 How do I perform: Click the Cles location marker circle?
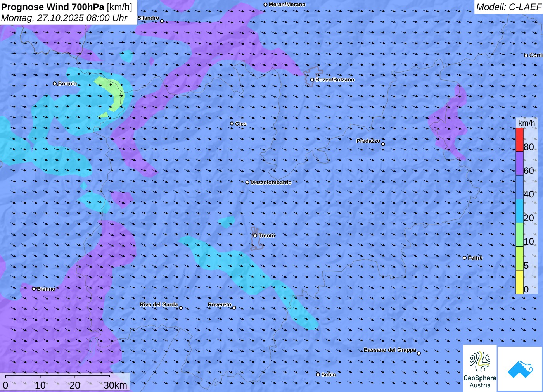(232, 124)
